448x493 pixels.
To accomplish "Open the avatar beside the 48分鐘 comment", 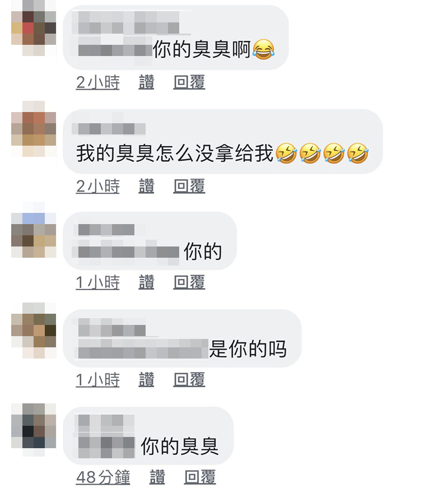I will [34, 430].
